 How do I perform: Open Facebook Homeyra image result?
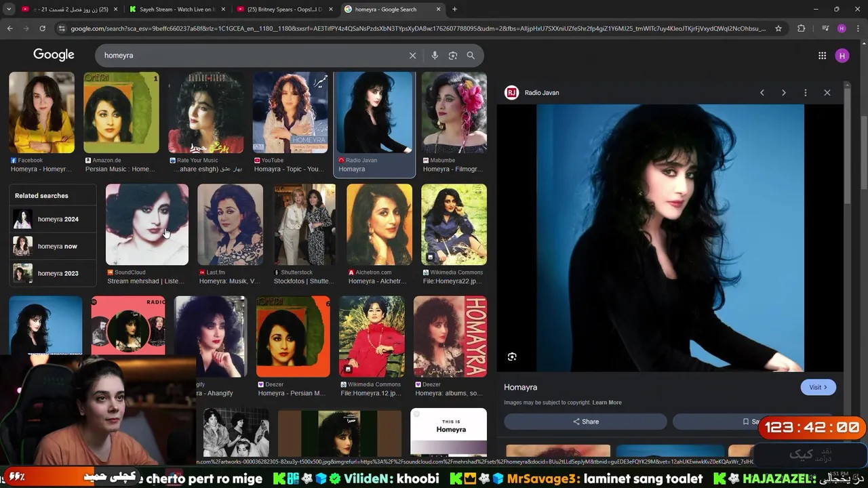coord(41,113)
